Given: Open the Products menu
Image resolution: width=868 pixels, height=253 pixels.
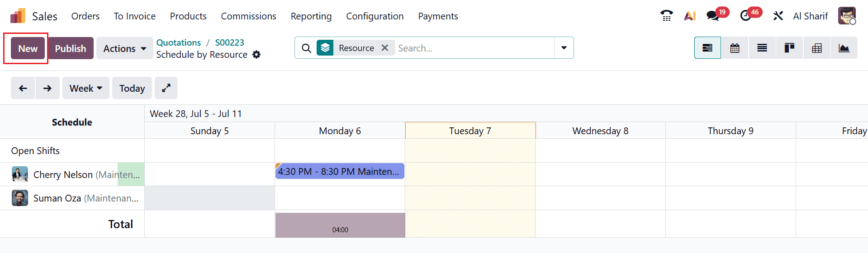Looking at the screenshot, I should 188,16.
